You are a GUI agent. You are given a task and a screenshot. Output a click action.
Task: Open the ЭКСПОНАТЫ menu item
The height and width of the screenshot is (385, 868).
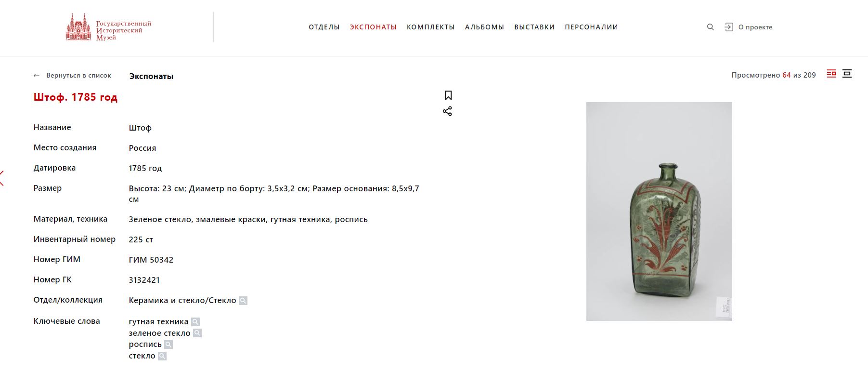pos(373,27)
